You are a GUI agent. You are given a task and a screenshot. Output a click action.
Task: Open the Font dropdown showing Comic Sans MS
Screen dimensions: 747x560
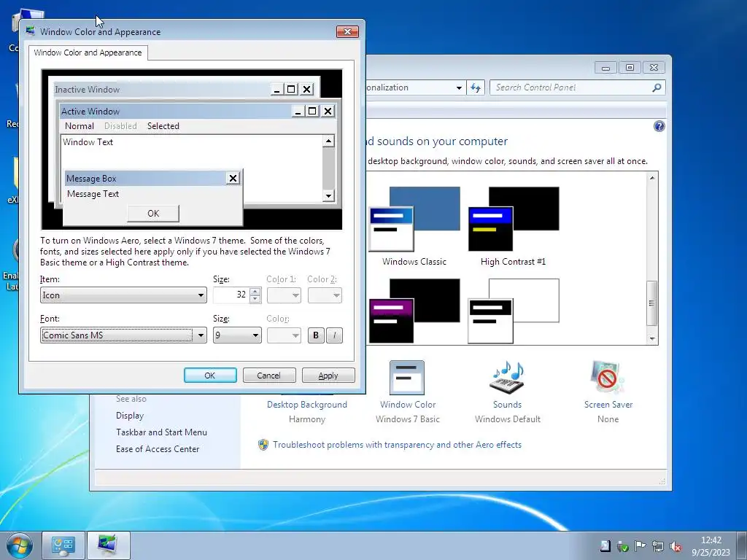click(x=123, y=335)
